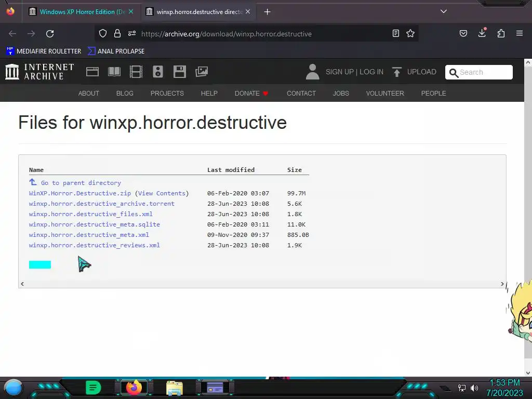
Task: Toggle reader view icon
Action: coord(395,33)
